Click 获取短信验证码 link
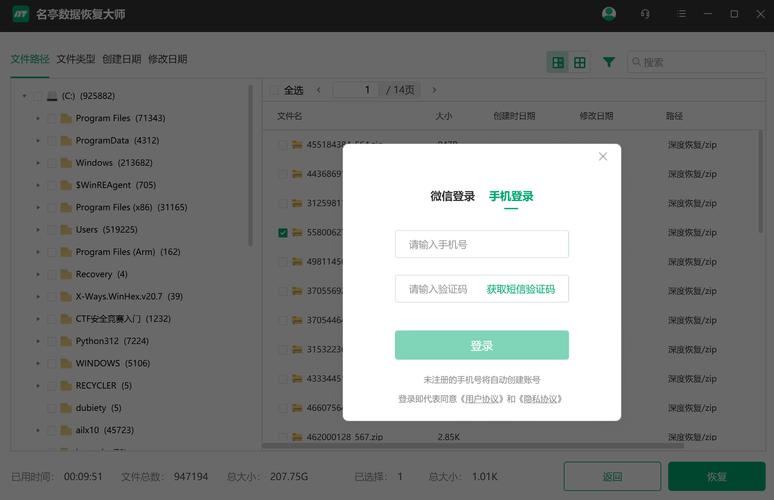 pyautogui.click(x=521, y=289)
